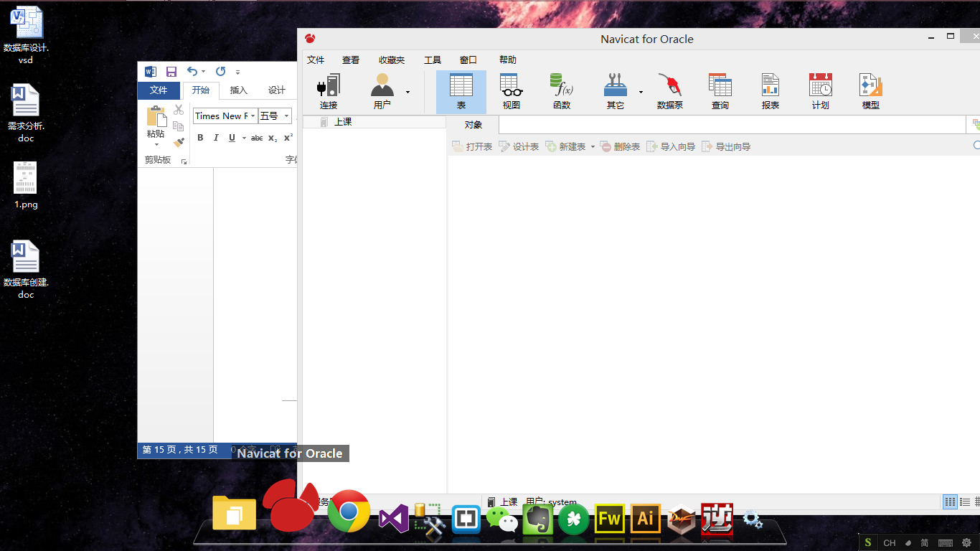
Task: Switch Navicat to list view mode
Action: pos(965,502)
